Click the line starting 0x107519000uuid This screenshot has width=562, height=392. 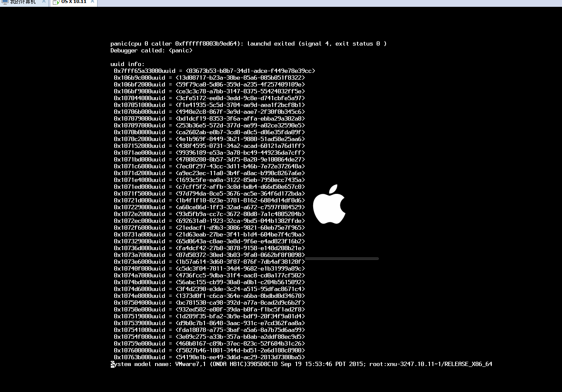point(209,316)
